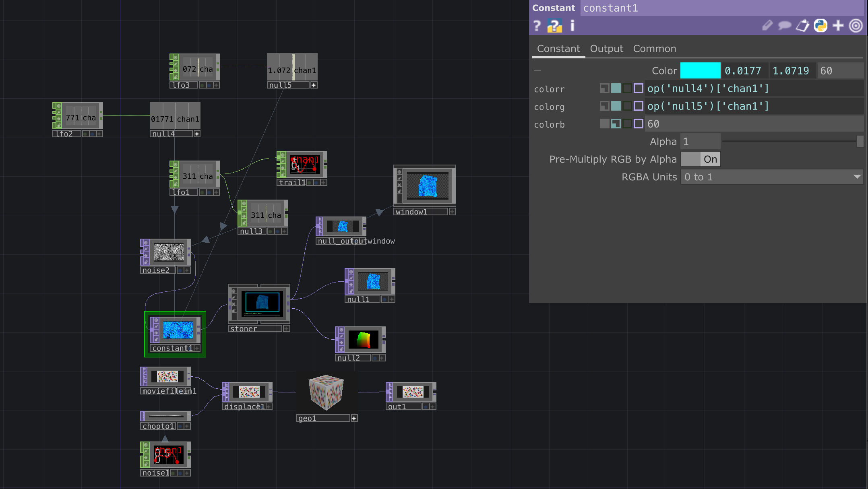868x489 pixels.
Task: Toggle bind mode purple square on colorb
Action: click(x=638, y=124)
